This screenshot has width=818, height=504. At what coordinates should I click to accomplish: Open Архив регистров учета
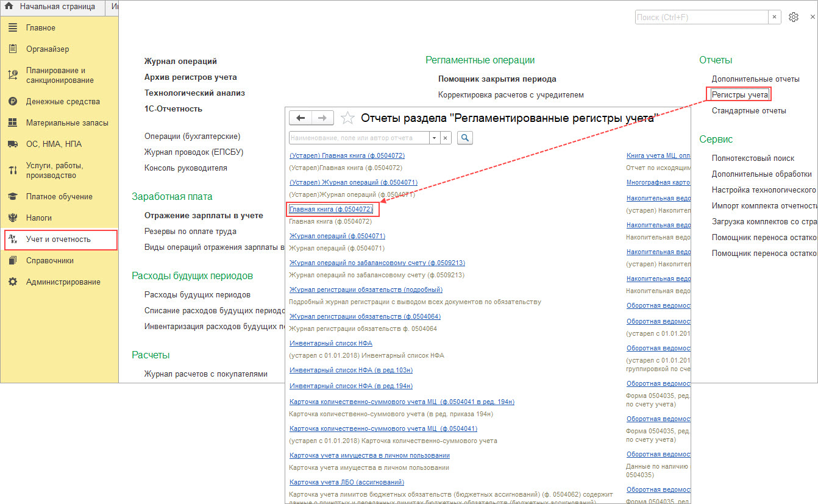[191, 77]
